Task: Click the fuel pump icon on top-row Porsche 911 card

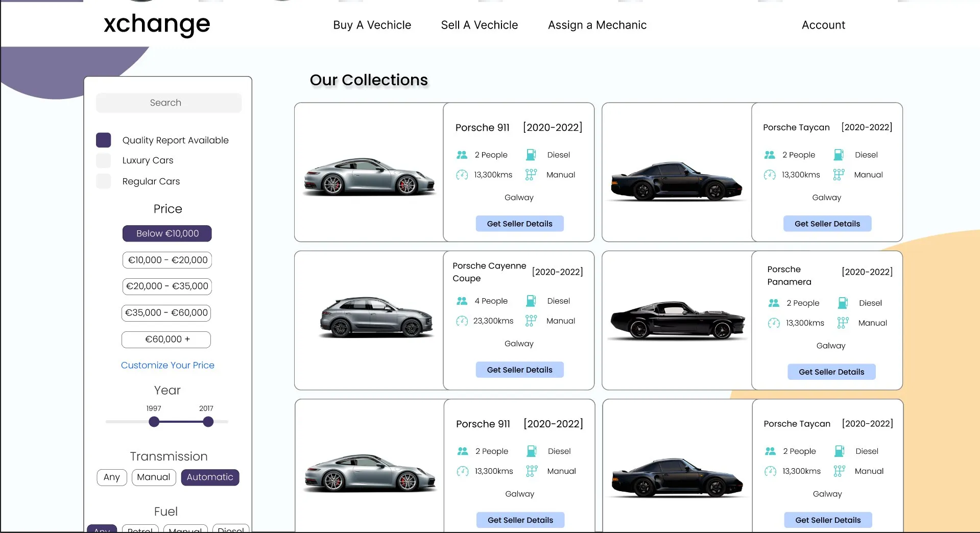Action: 531,155
